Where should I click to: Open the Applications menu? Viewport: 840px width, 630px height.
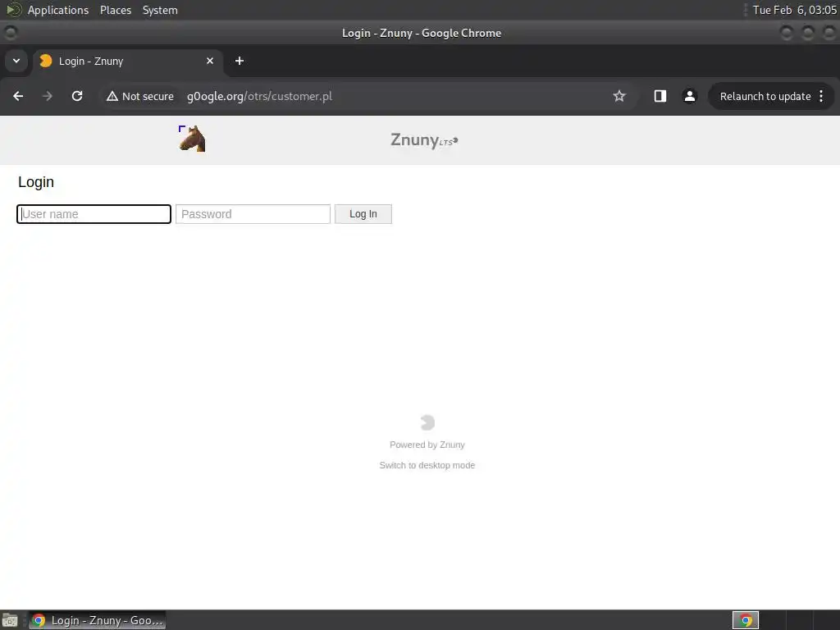pos(58,10)
